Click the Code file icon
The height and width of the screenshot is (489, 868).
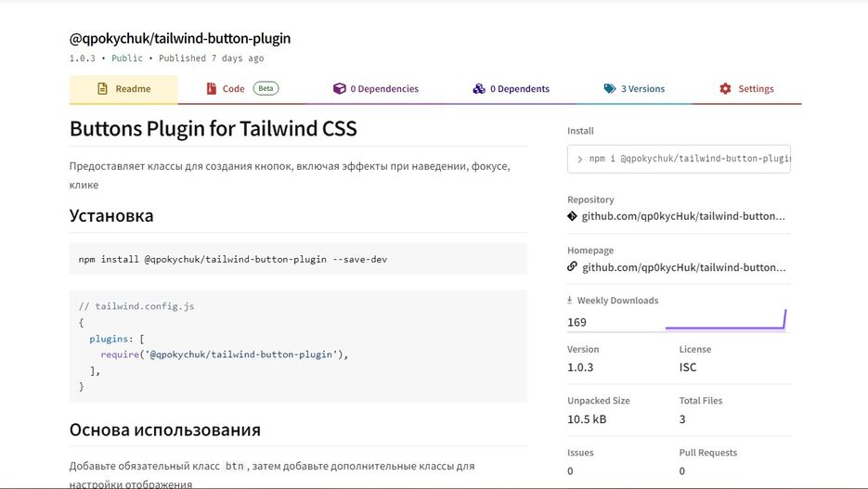click(212, 88)
